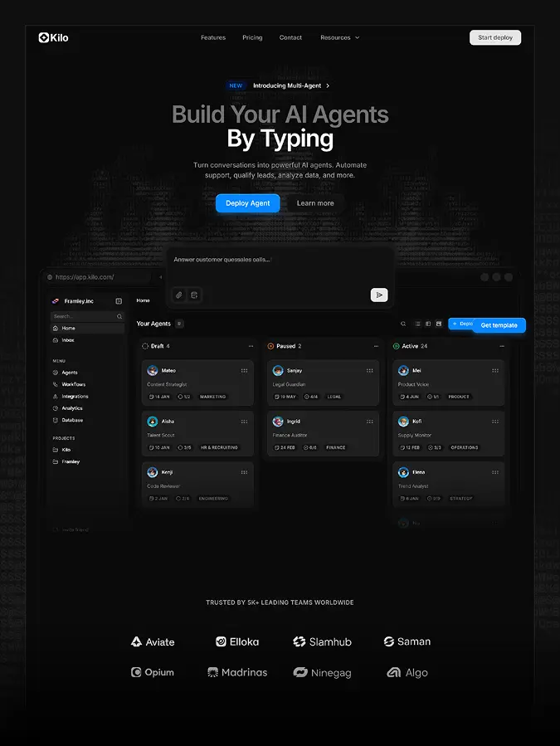Viewport: 560px width, 746px height.
Task: Click the drag handle on Mei card
Action: (495, 371)
